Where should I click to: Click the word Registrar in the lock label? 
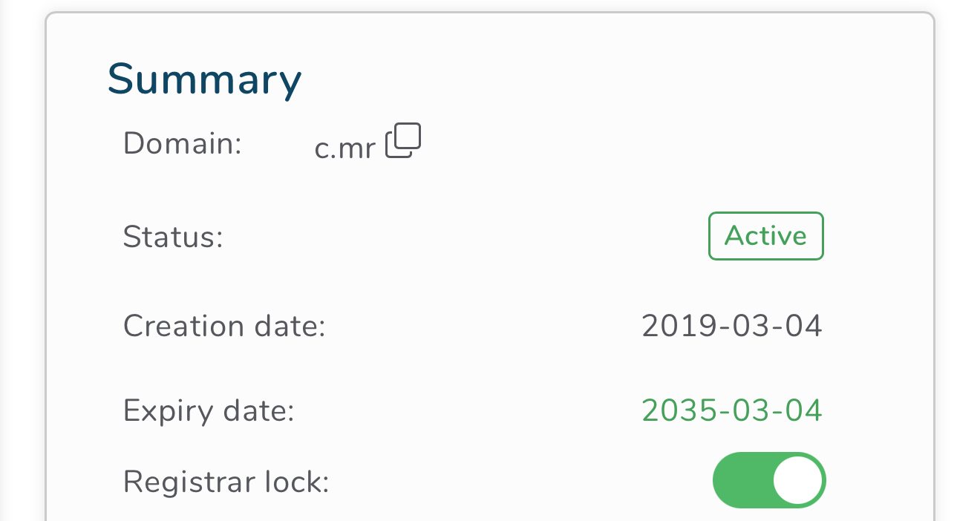[173, 482]
